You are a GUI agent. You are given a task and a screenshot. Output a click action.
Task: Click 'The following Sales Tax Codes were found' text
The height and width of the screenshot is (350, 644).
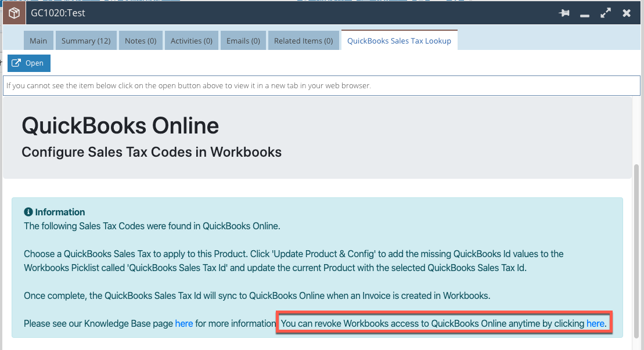(x=152, y=226)
